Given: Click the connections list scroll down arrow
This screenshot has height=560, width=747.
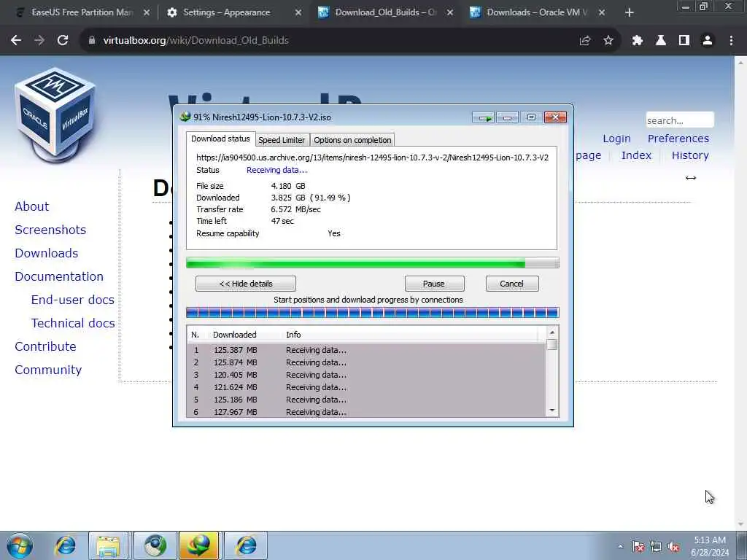Looking at the screenshot, I should pos(552,411).
